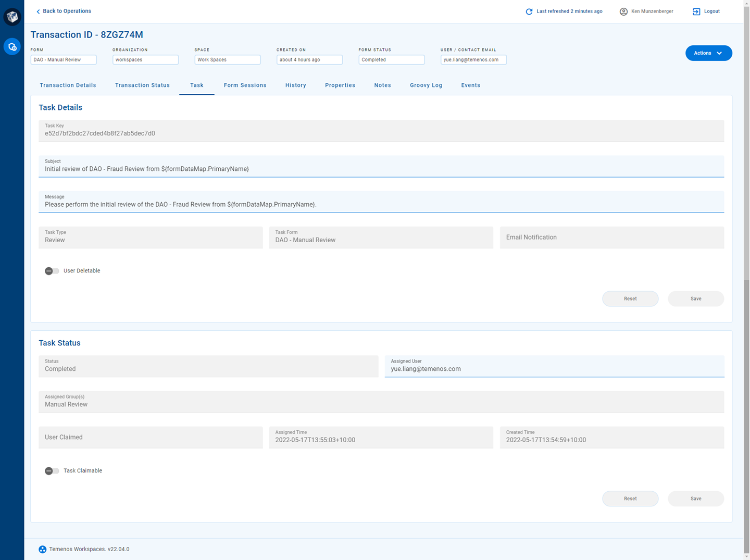Click the chevron on the Actions button
This screenshot has width=750, height=560.
click(720, 53)
